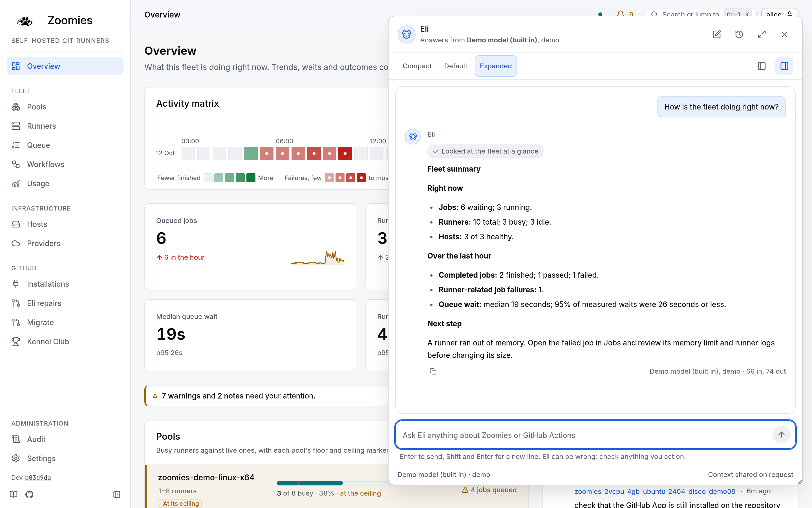The image size is (812, 508).
Task: Open Settings page
Action: coord(65,458)
